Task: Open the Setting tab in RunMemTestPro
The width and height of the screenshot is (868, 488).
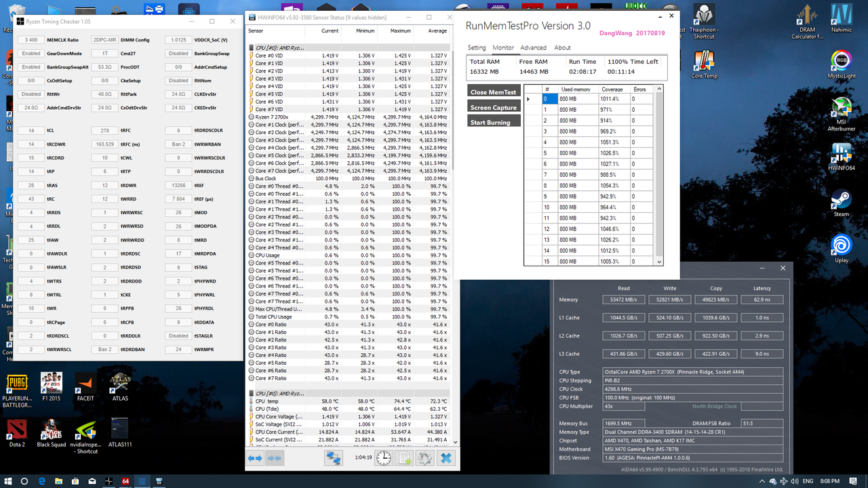Action: [x=477, y=47]
